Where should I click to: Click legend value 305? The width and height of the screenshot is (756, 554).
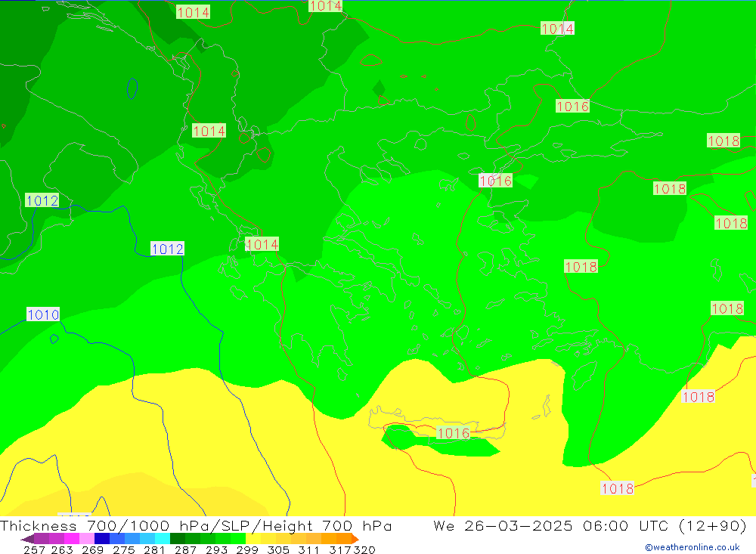click(278, 549)
